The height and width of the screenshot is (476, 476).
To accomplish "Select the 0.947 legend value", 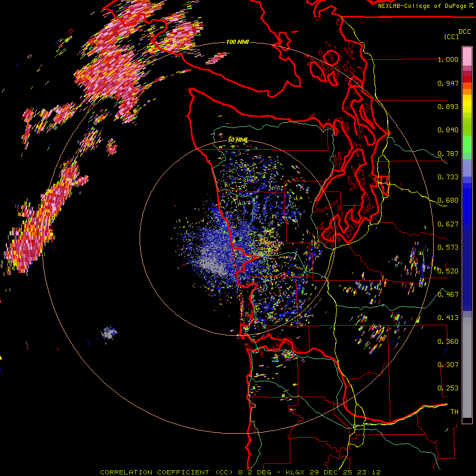I will (448, 83).
